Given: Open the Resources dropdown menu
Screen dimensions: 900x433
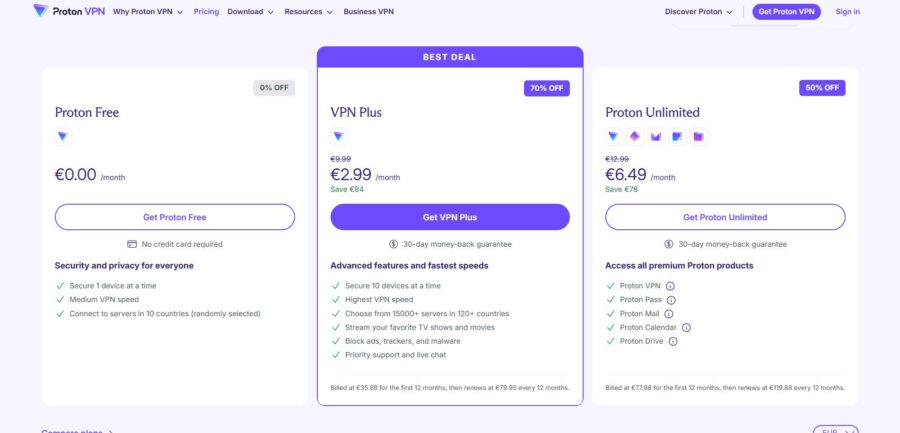Looking at the screenshot, I should tap(308, 11).
